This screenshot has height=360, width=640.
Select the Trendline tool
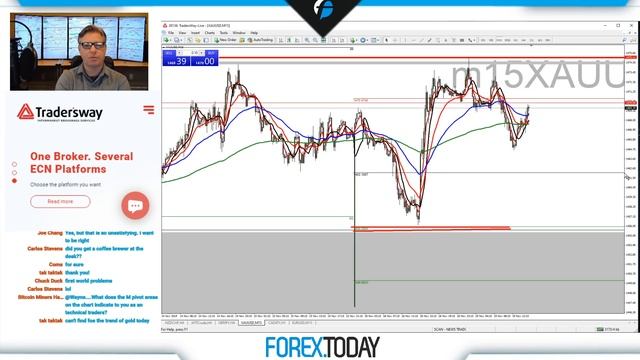[x=422, y=40]
